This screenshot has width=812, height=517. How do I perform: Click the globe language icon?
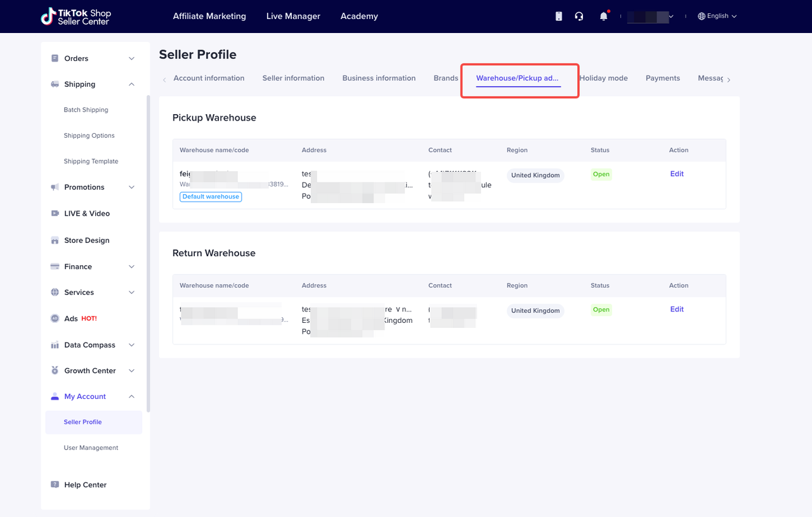tap(702, 16)
